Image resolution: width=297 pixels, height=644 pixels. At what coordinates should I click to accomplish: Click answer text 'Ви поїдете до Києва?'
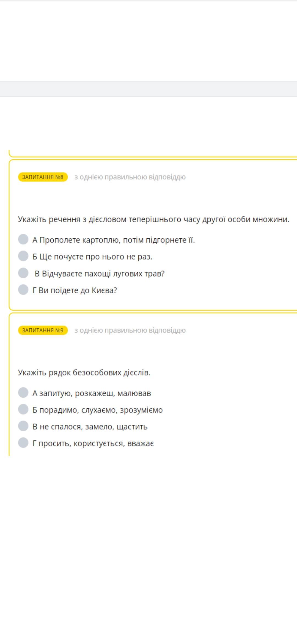pos(78,290)
